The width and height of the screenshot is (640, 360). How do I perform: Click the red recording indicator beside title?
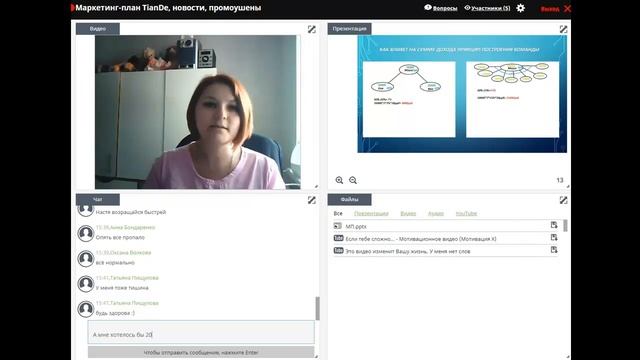(x=73, y=8)
